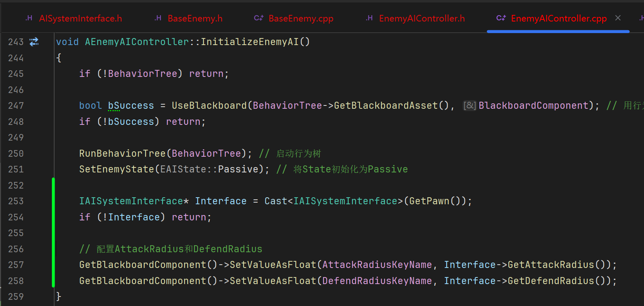Click line number 243 in the gutter
644x306 pixels.
tap(16, 42)
